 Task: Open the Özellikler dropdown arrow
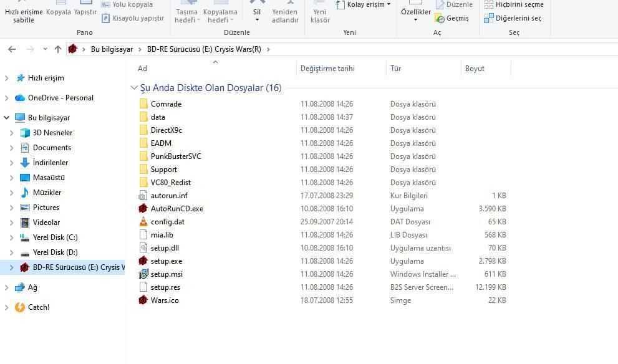(x=415, y=20)
